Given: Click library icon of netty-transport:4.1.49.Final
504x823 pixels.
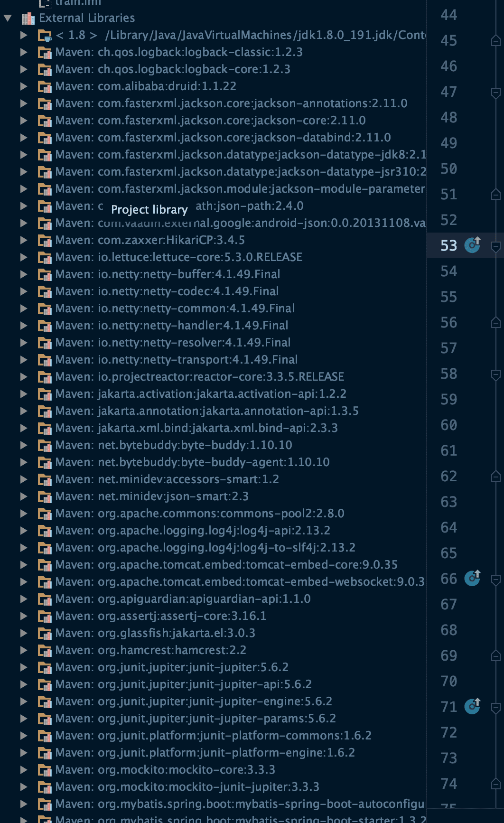Looking at the screenshot, I should click(45, 360).
